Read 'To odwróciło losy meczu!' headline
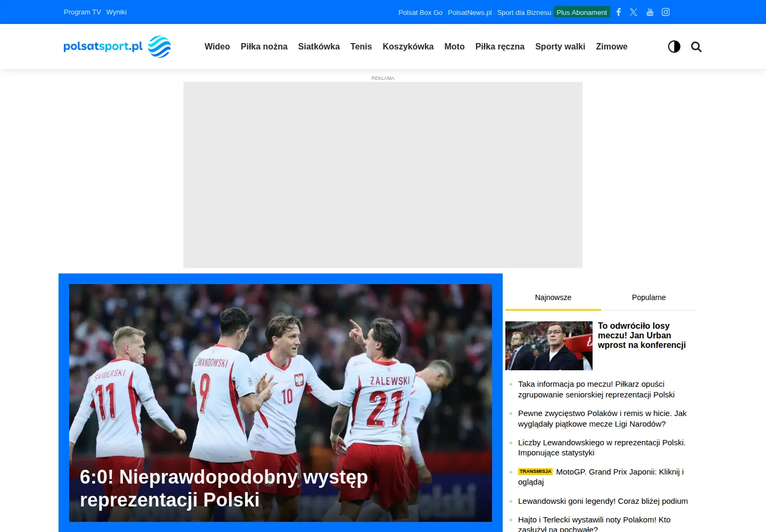Viewport: 766px width, 532px height. tap(642, 336)
